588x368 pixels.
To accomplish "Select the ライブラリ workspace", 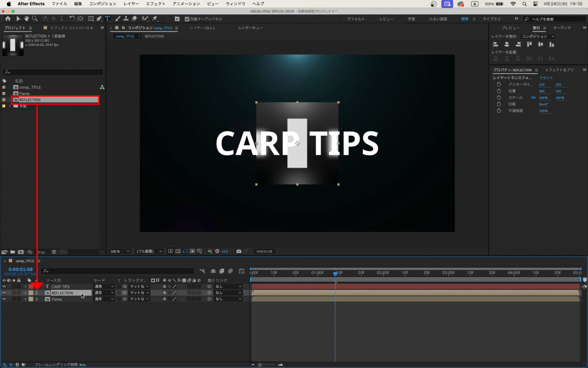I will point(492,19).
